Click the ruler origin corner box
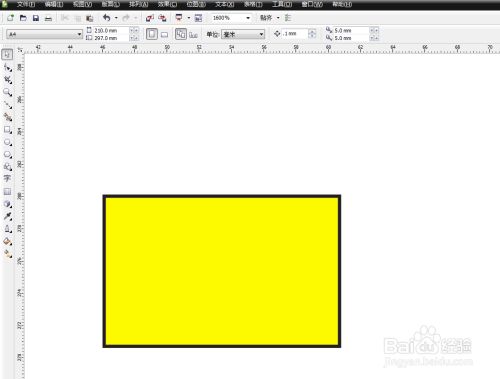The width and height of the screenshot is (500, 379). (x=20, y=50)
